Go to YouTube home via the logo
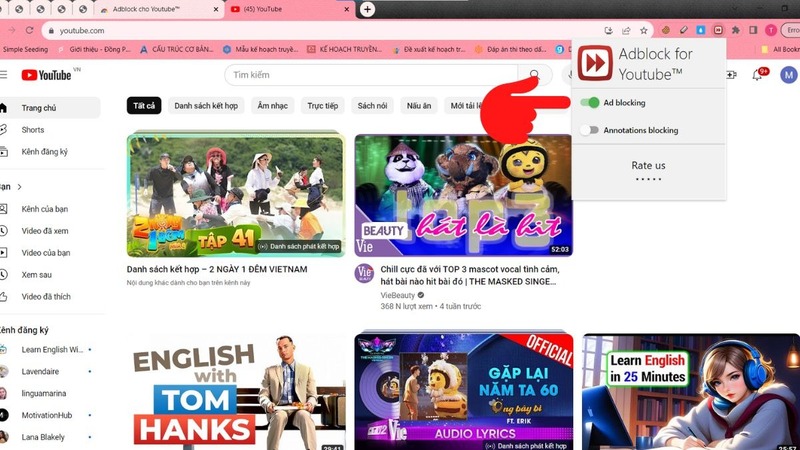 pos(46,75)
